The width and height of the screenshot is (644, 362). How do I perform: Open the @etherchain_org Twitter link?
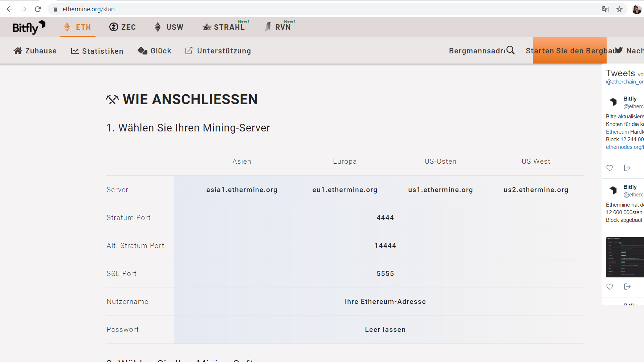(x=624, y=82)
